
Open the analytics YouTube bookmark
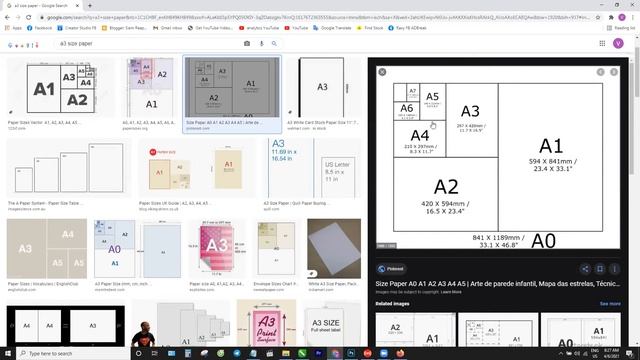pos(259,28)
